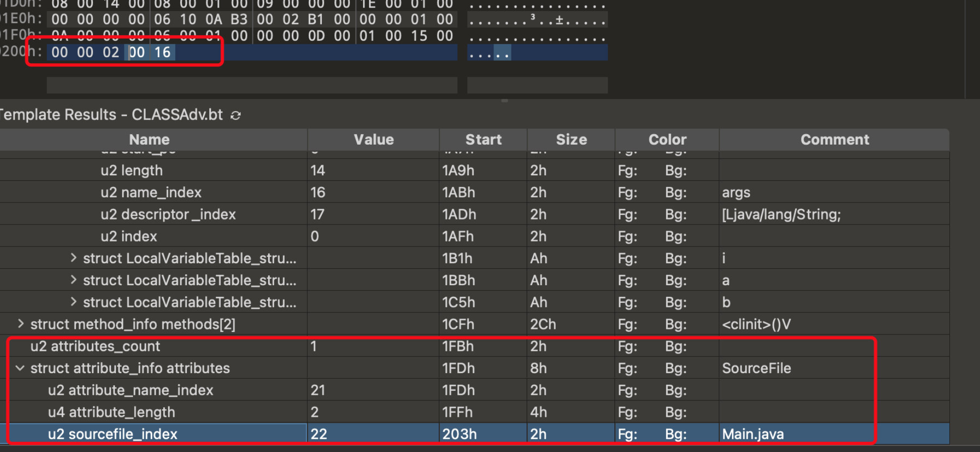Click value 22 of sourcefile_index

(319, 434)
